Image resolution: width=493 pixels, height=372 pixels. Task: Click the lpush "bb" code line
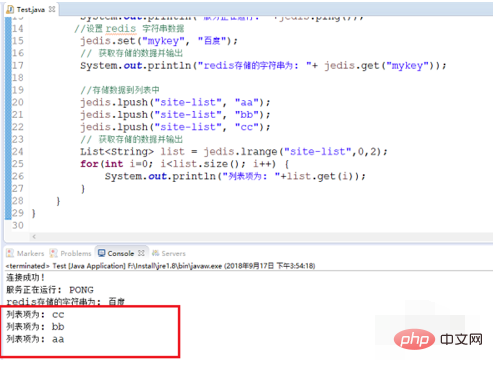point(175,115)
